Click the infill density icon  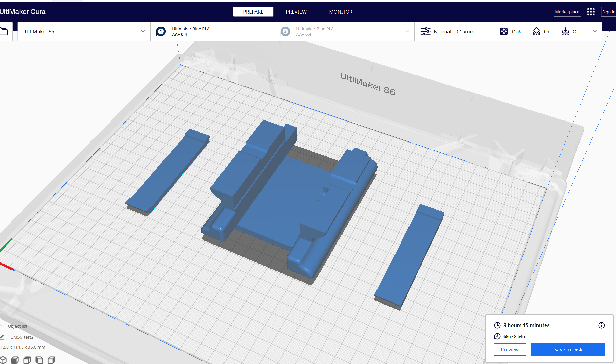504,31
